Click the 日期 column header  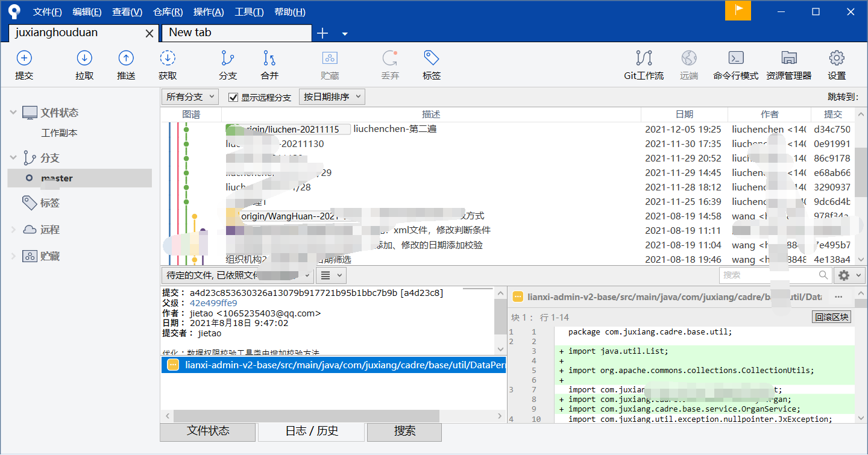684,115
